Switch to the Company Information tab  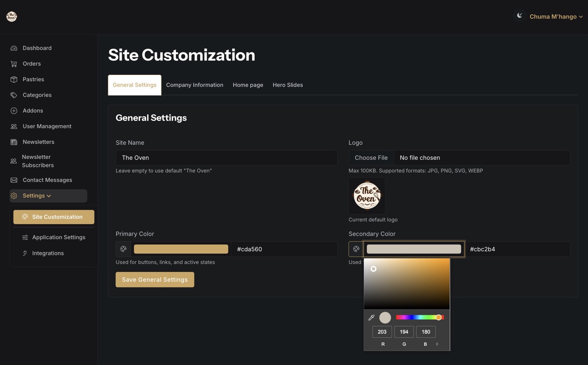(194, 85)
